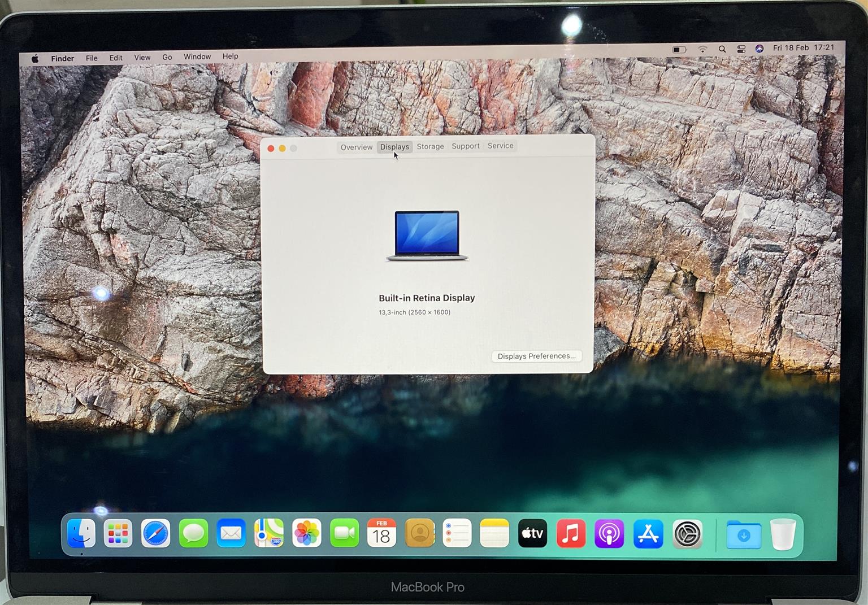The height and width of the screenshot is (605, 868).
Task: Open Launchpad from the Dock
Action: (118, 533)
